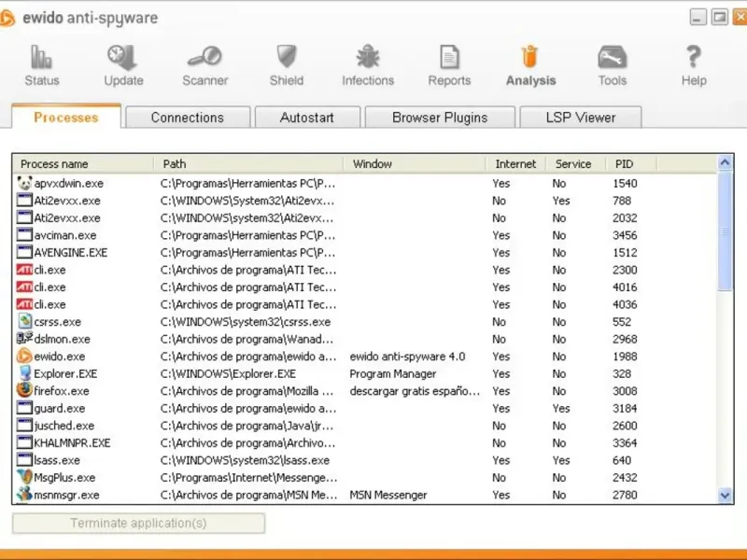The width and height of the screenshot is (747, 560).
Task: Open the Scanner magnifier icon
Action: (x=204, y=56)
